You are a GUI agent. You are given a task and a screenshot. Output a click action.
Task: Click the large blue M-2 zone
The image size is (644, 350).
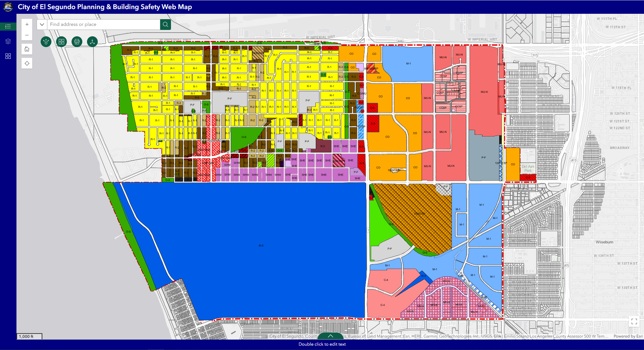(x=261, y=245)
